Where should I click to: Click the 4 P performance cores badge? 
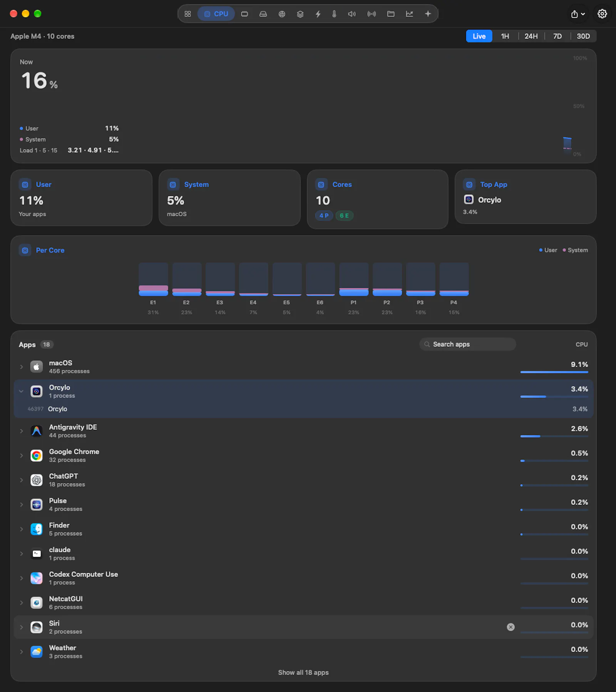click(324, 216)
